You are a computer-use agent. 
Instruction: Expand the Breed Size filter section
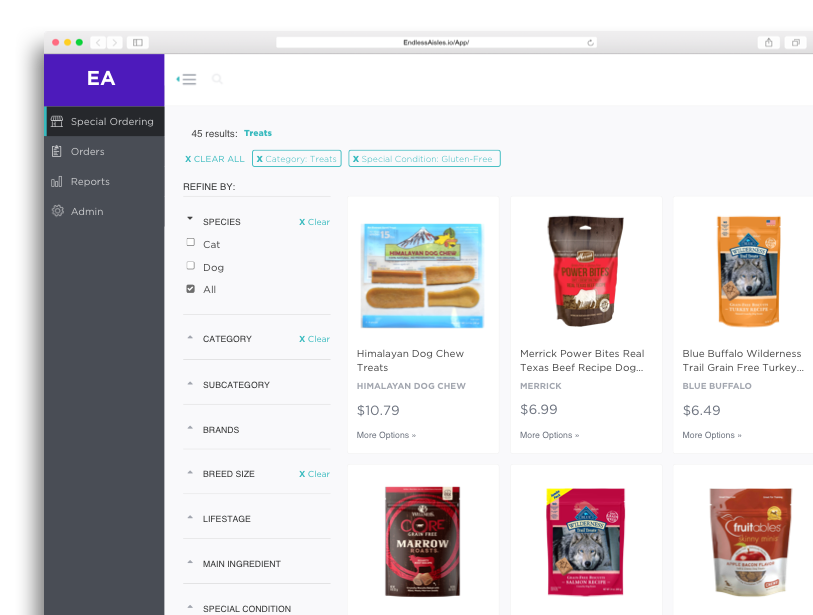coord(190,473)
